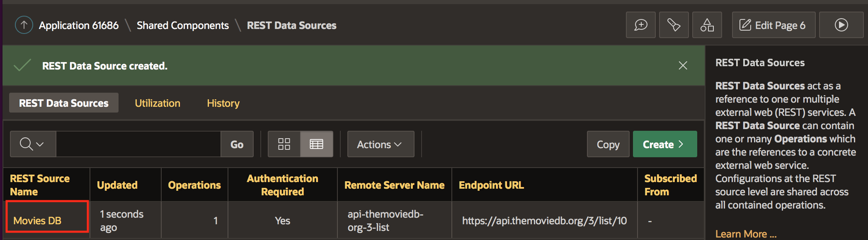Open the History tab
Screen dimensions: 868x240
223,103
